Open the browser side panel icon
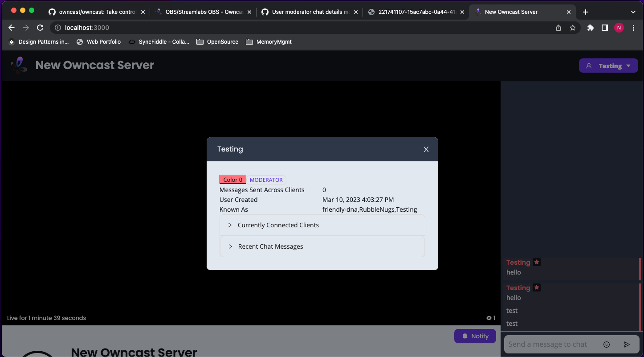Image resolution: width=644 pixels, height=357 pixels. (x=604, y=28)
